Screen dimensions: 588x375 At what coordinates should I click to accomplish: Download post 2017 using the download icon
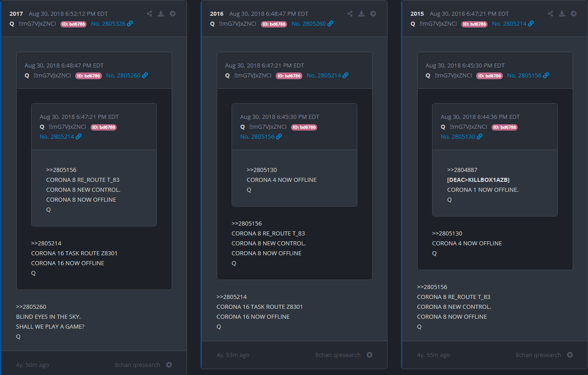click(x=161, y=14)
